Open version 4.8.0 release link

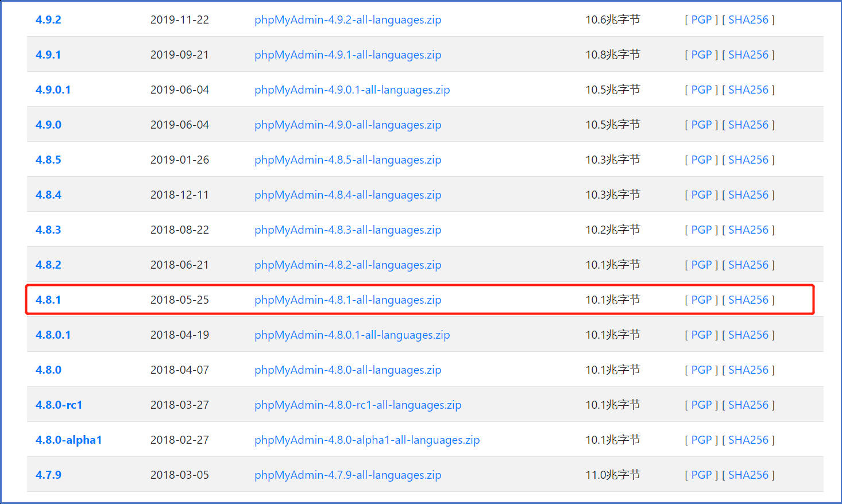coord(48,370)
